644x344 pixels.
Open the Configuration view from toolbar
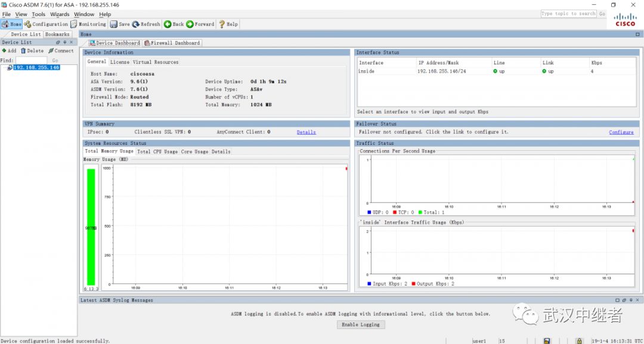45,24
